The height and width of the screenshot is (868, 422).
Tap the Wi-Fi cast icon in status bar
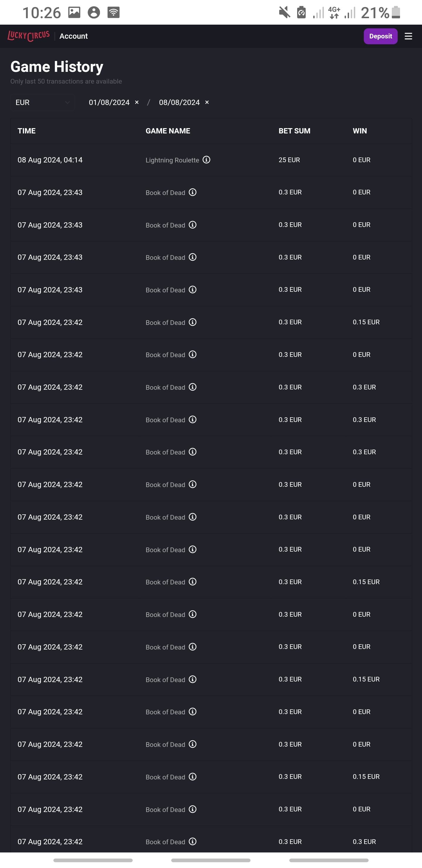tap(113, 13)
